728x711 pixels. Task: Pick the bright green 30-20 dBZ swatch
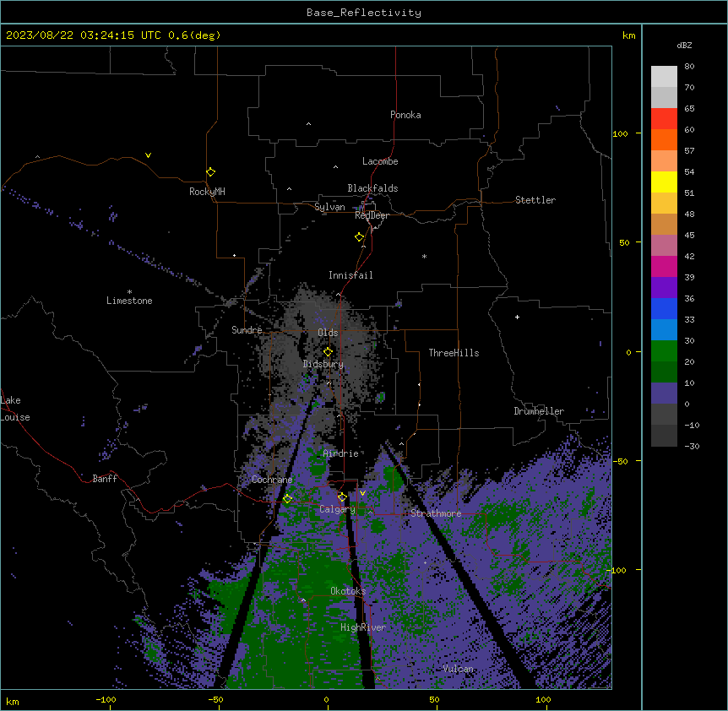pos(664,351)
